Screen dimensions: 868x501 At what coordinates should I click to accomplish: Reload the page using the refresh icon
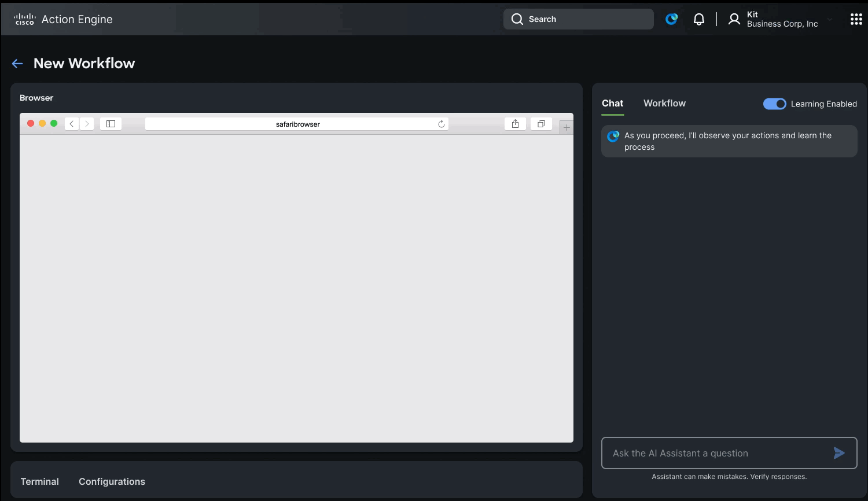tap(441, 123)
